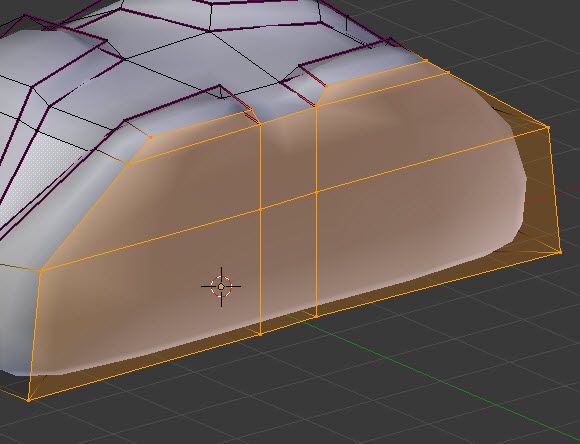Viewport: 580px width, 444px height.
Task: Select the bottom vertex of the right vertical edge loop
Action: click(x=317, y=316)
